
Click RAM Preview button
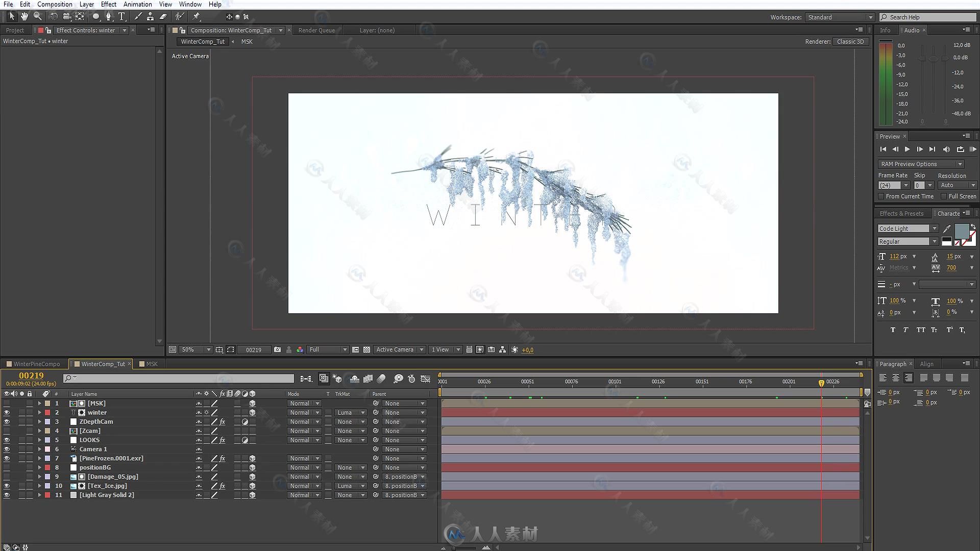973,149
